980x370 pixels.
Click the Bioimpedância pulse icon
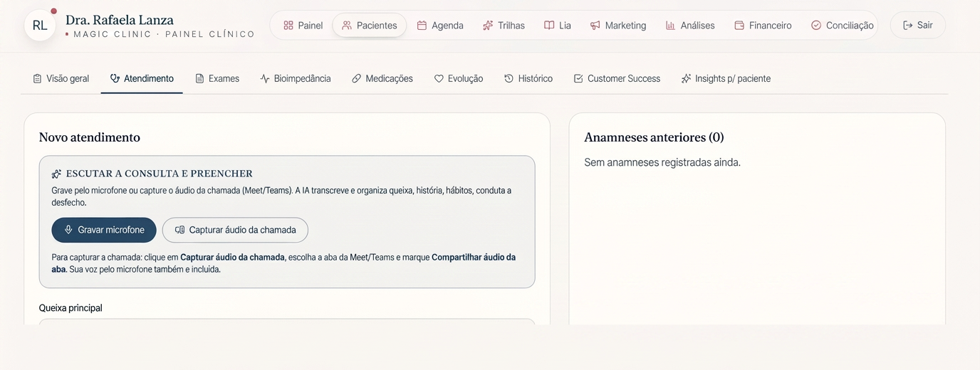pyautogui.click(x=265, y=79)
